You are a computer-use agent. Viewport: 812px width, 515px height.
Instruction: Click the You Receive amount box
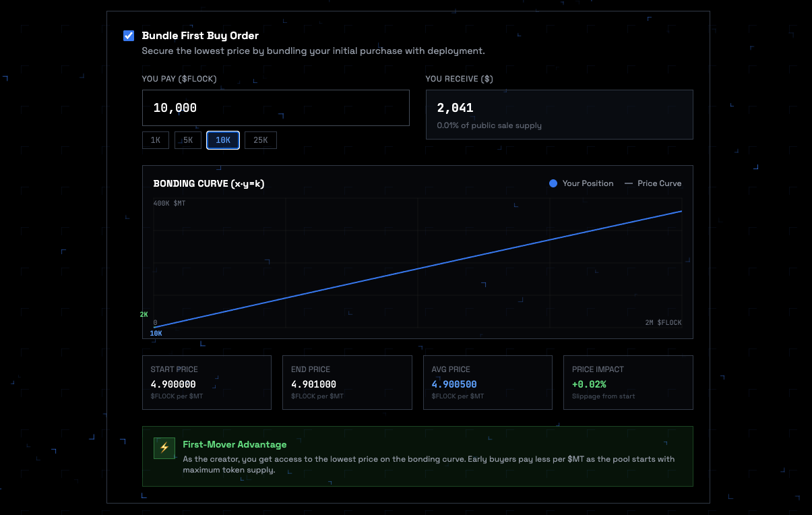coord(559,115)
